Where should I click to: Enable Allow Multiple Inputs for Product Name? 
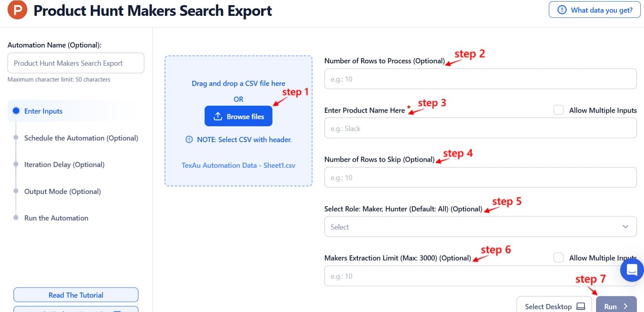(558, 110)
